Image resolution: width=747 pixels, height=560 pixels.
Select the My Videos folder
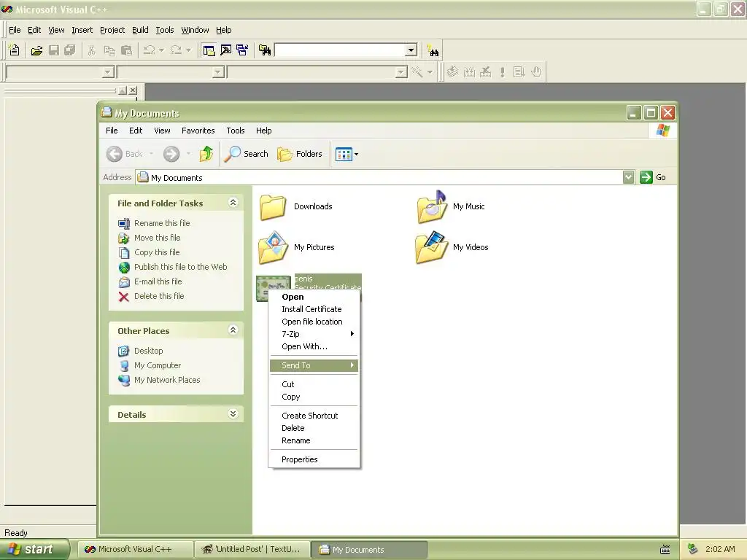[452, 248]
